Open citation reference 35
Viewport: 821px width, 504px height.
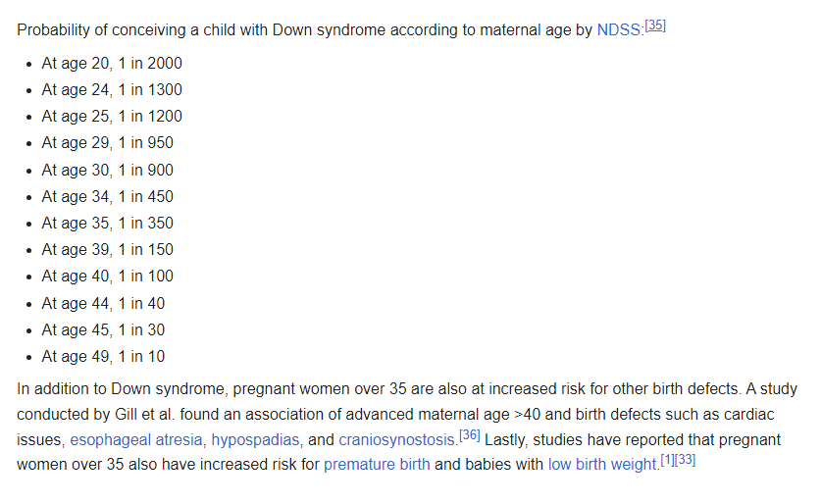coord(655,25)
